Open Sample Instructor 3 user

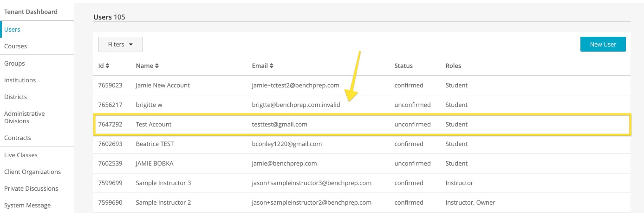tap(163, 183)
